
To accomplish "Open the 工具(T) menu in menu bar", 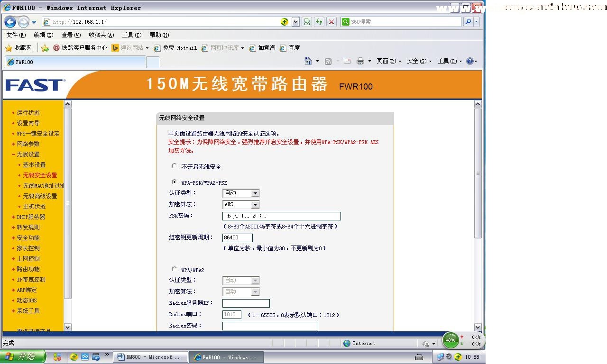I will coord(132,35).
